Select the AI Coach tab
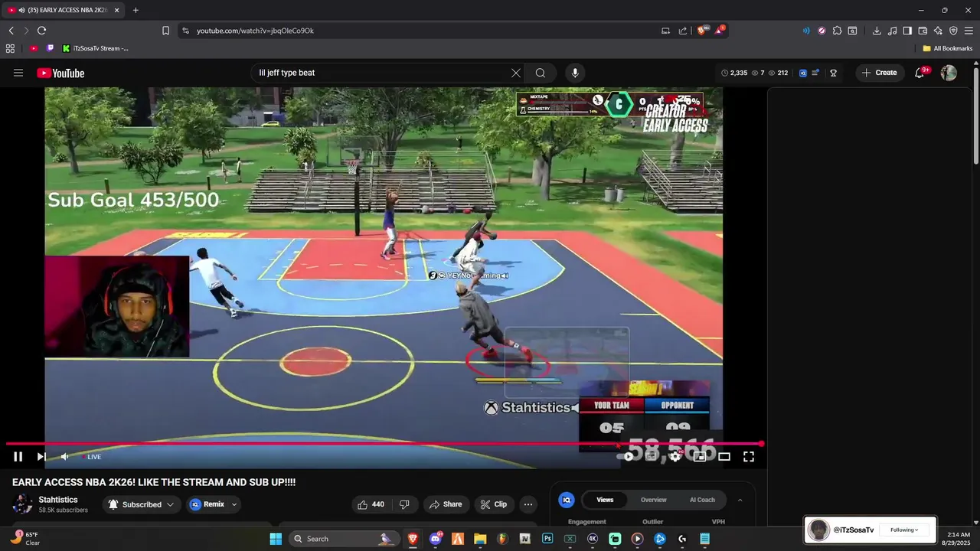 [702, 500]
